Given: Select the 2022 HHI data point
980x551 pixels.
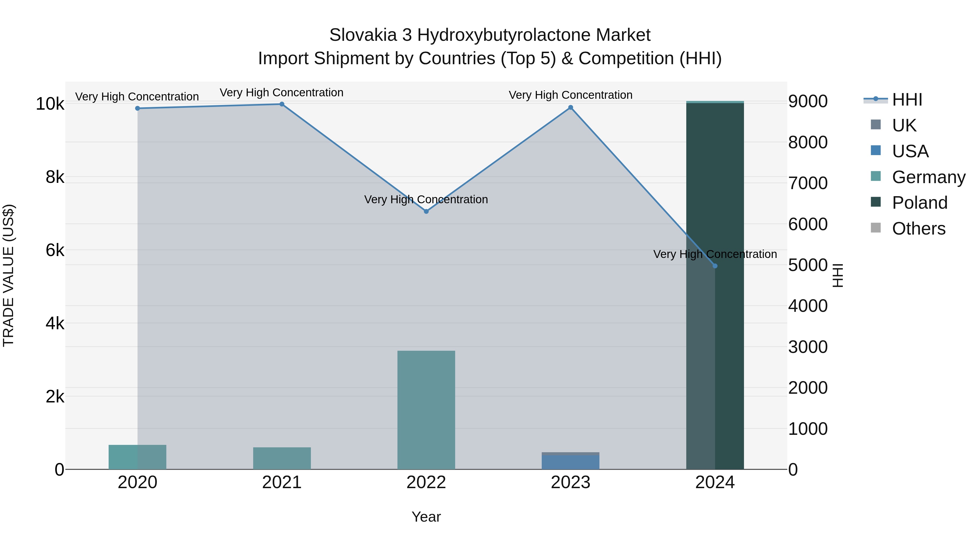Looking at the screenshot, I should pyautogui.click(x=426, y=211).
